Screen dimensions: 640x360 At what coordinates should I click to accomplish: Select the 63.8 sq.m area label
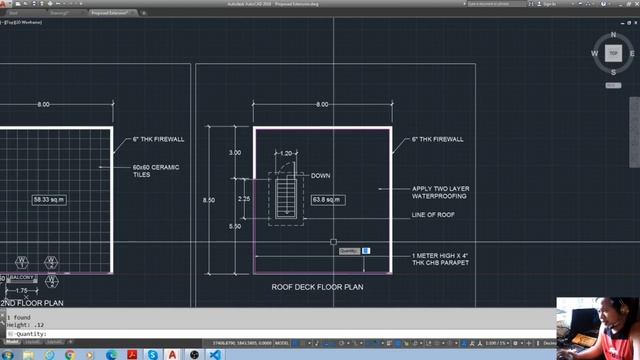328,200
